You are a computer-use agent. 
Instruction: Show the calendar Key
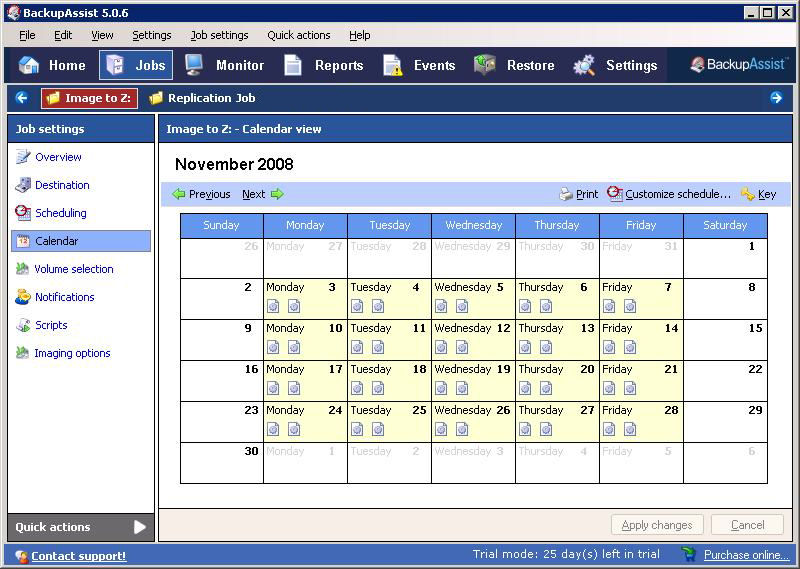[x=759, y=194]
